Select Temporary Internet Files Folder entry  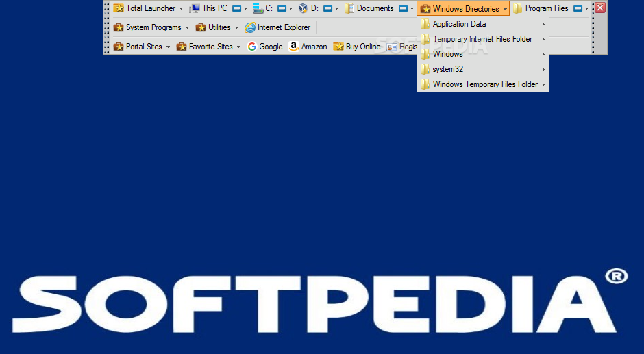(x=483, y=39)
